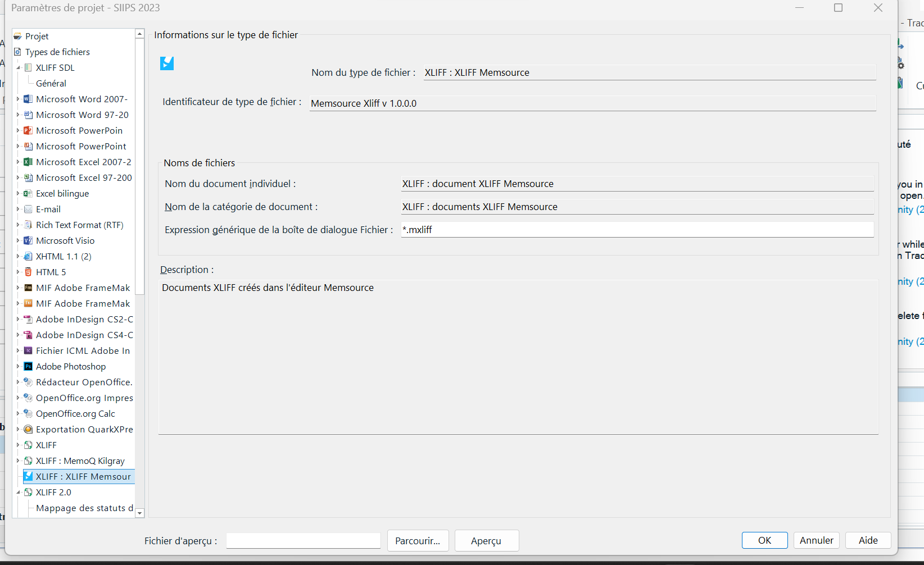Click the Memsource file type logo icon
The image size is (924, 565).
tap(167, 63)
